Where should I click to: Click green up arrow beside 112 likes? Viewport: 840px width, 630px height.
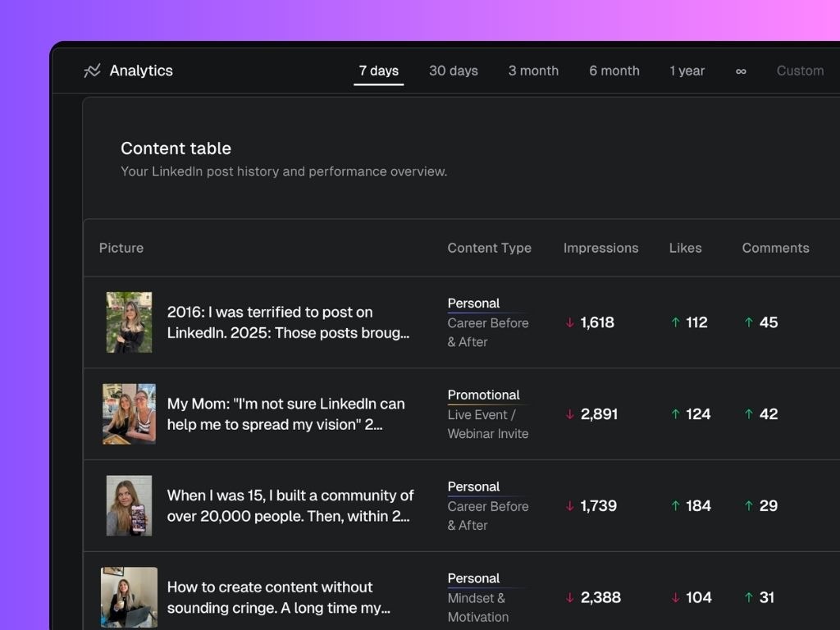(x=676, y=322)
